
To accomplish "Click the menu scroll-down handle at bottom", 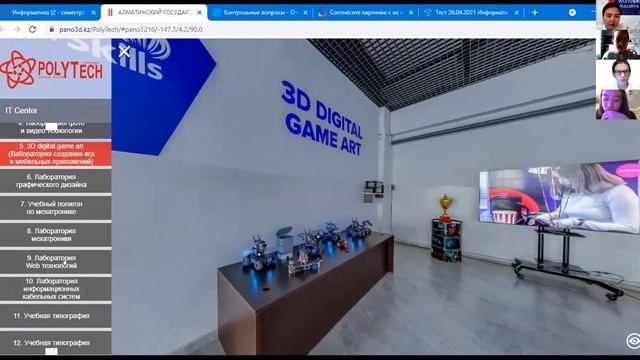I will (x=51, y=351).
